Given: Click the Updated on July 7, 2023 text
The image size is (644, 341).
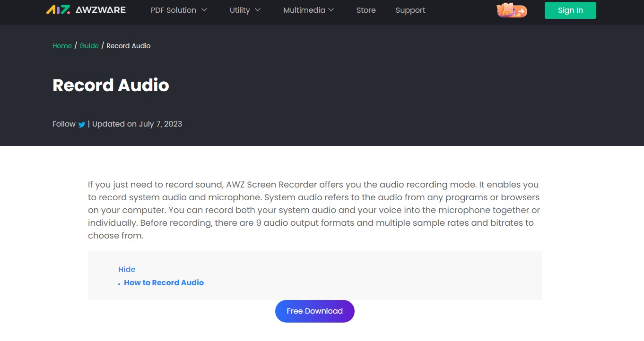Looking at the screenshot, I should pos(137,124).
